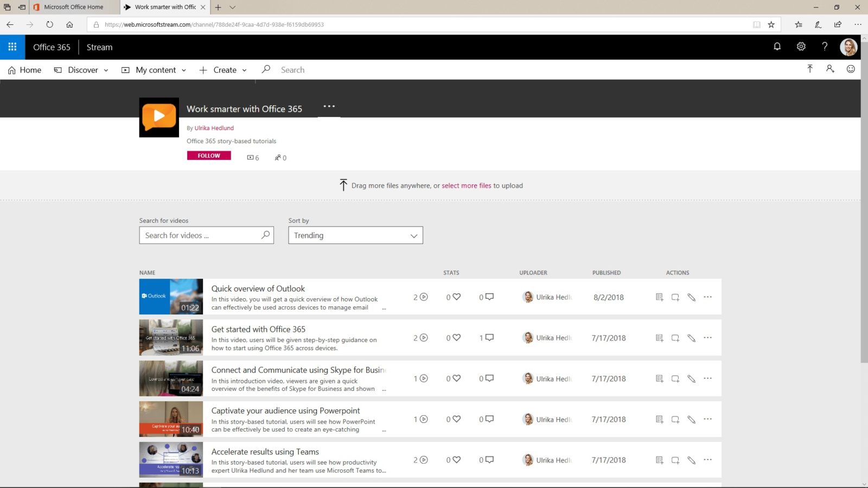Click the upload arrow icon in the navigation bar
868x488 pixels.
point(809,69)
